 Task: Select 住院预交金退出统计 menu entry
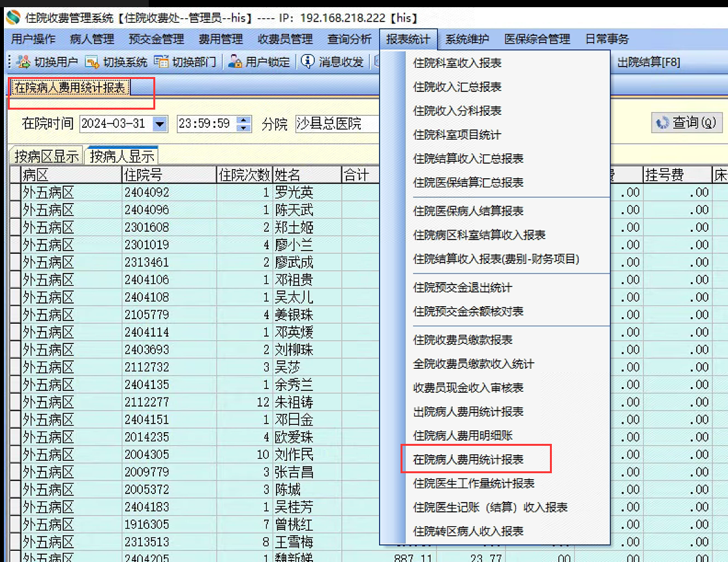tap(463, 287)
